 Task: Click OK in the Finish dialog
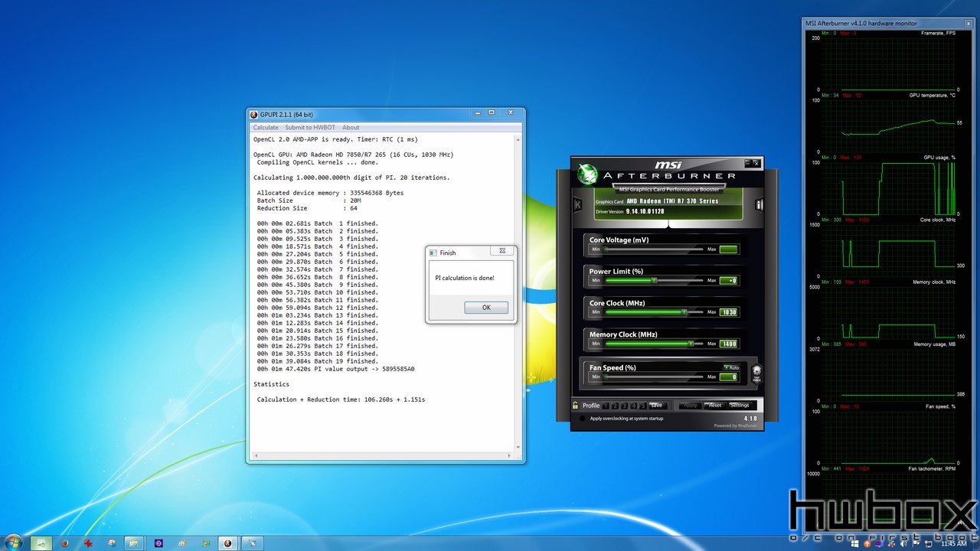tap(486, 308)
